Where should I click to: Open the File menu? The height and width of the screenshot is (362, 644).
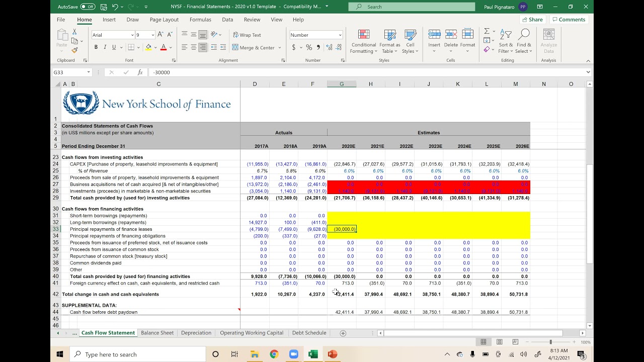coord(61,20)
